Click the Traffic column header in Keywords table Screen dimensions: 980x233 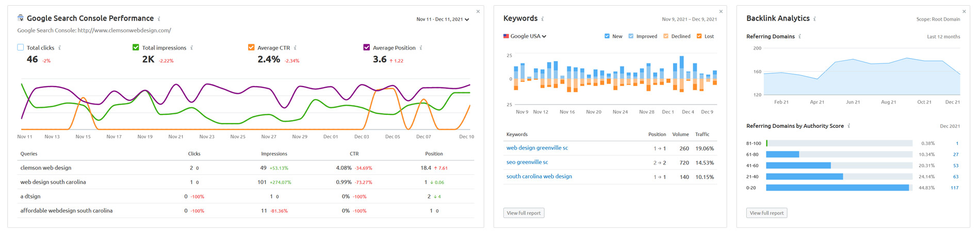[702, 135]
